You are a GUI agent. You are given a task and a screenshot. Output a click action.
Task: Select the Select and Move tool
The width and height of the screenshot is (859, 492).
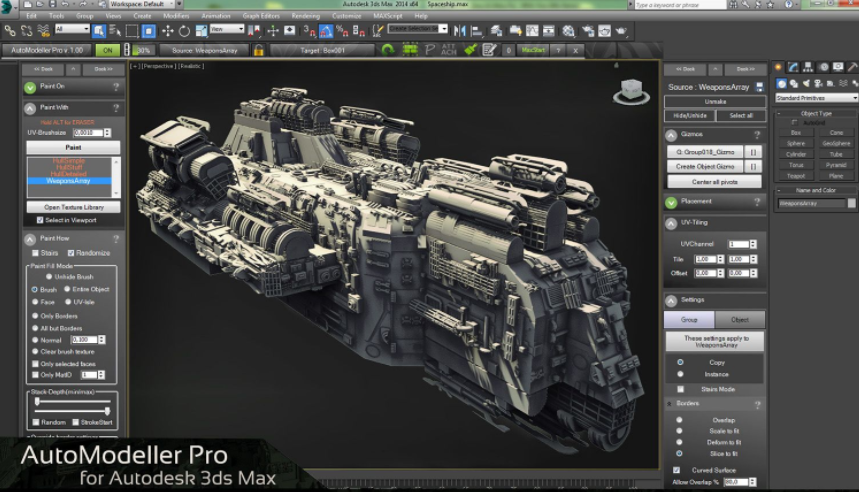168,31
